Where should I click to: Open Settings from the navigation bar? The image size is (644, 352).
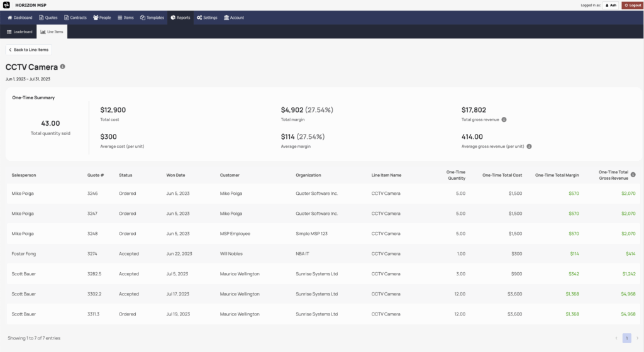coord(207,18)
